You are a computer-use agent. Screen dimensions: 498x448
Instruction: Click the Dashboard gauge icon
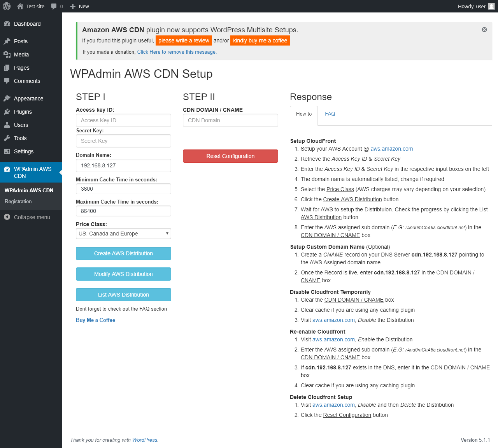click(7, 24)
